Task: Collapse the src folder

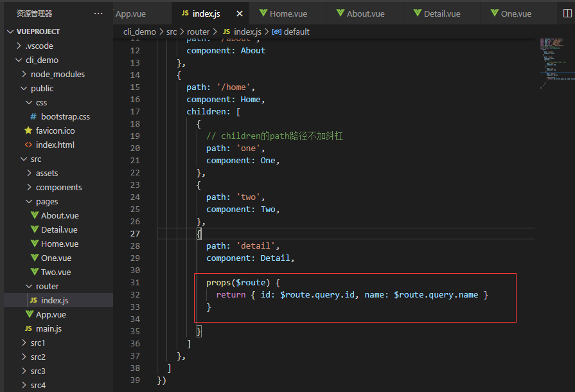Action: (24, 159)
